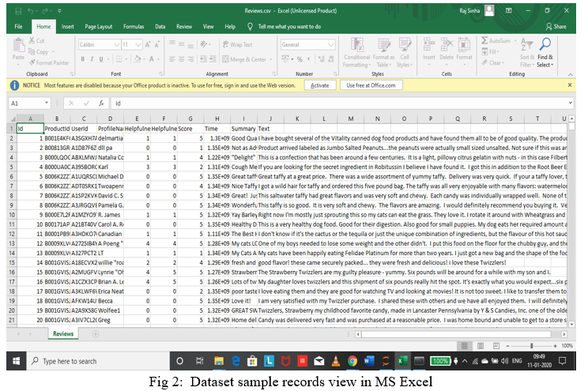The height and width of the screenshot is (391, 588).
Task: Open the File tab
Action: point(18,27)
